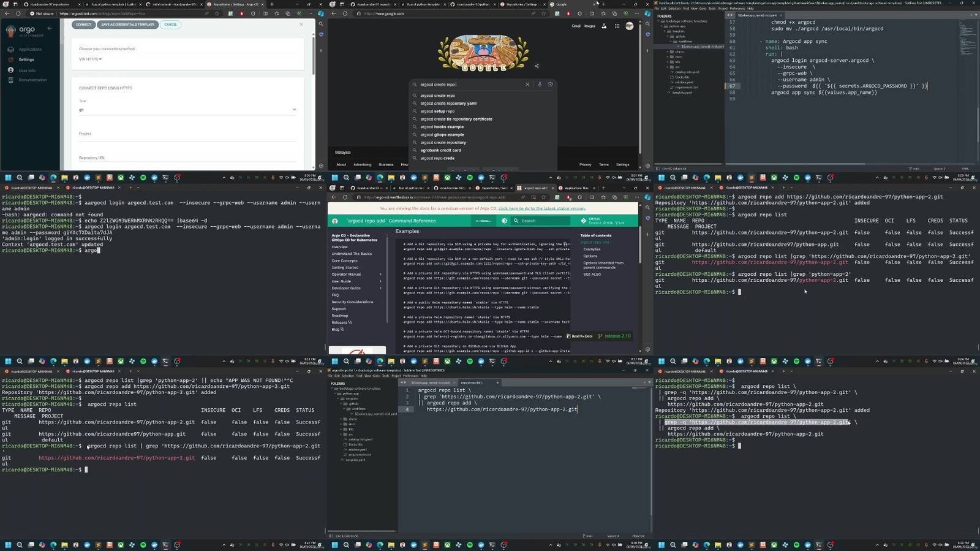
Task: Open tab dropdown in bottom-right terminal
Action: [791, 371]
